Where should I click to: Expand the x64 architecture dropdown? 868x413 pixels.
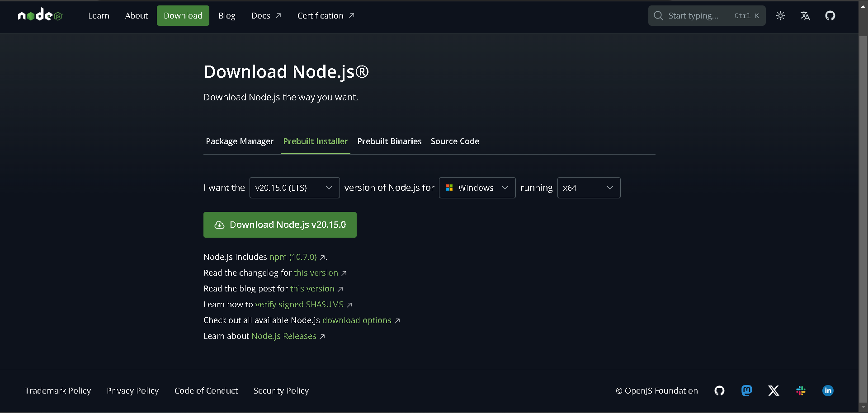pos(589,188)
